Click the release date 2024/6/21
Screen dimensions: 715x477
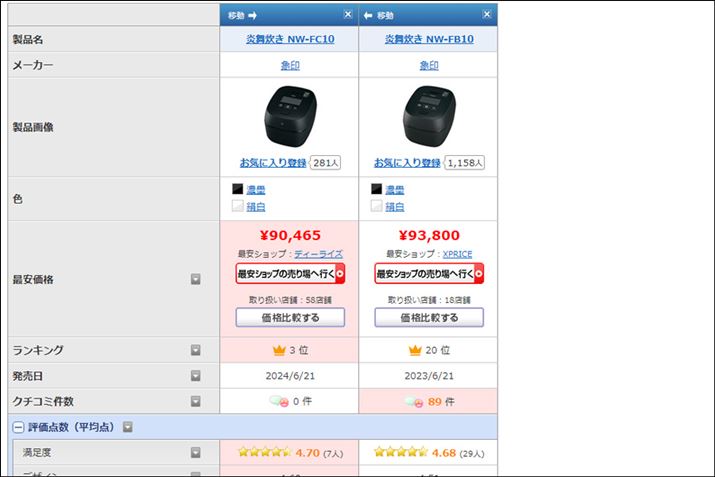tap(290, 376)
